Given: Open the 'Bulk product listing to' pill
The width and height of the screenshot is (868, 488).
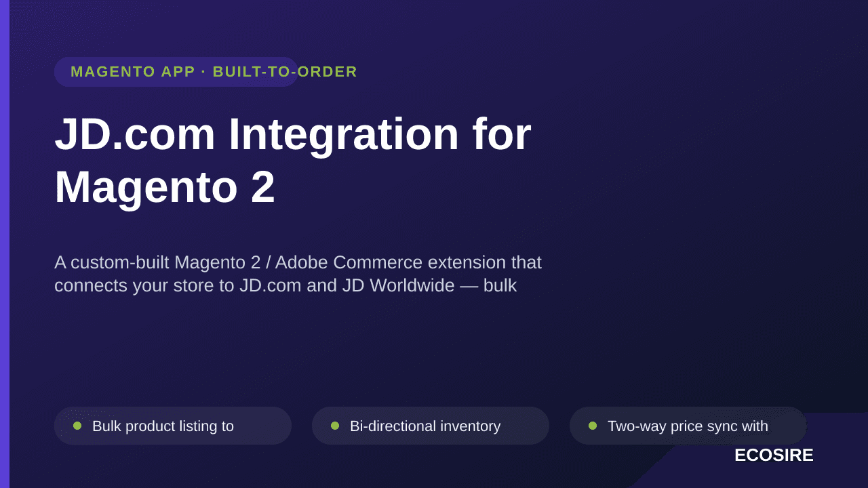Looking at the screenshot, I should (x=173, y=426).
